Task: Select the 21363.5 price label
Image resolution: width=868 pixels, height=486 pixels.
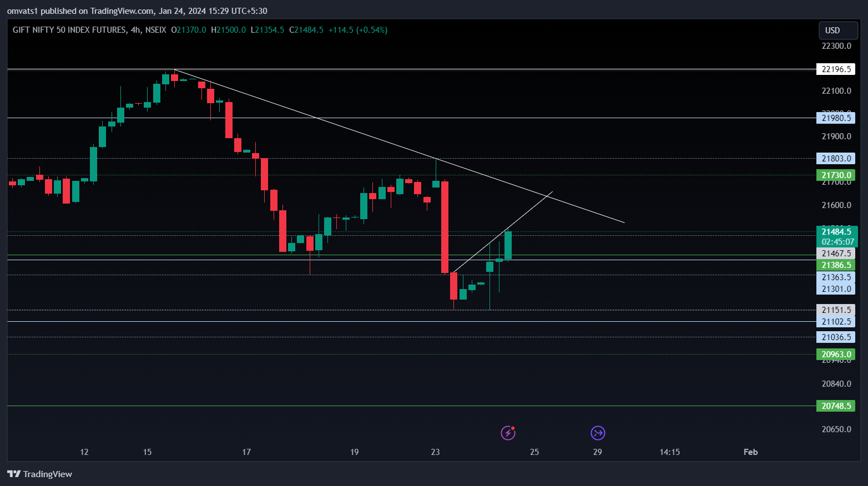Action: (836, 277)
